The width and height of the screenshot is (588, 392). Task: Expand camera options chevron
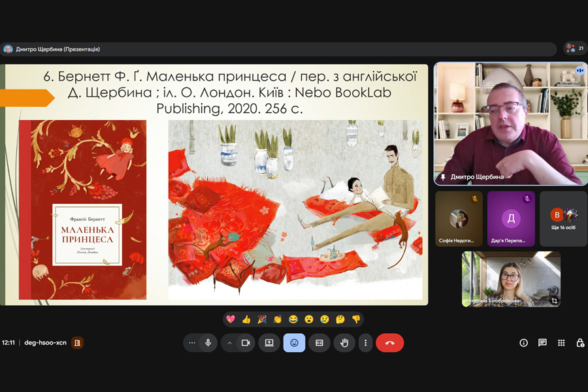tap(229, 343)
